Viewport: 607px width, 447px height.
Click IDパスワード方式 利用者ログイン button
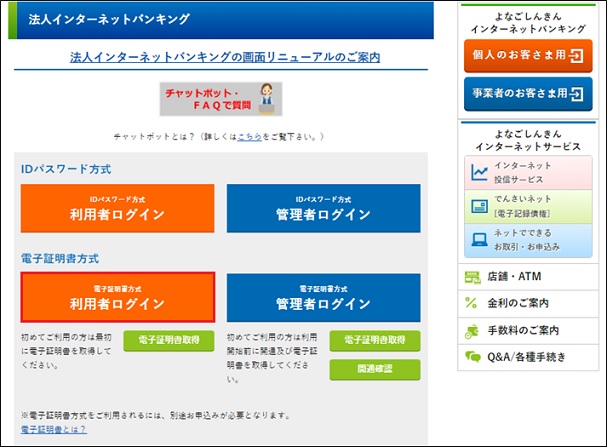(117, 208)
